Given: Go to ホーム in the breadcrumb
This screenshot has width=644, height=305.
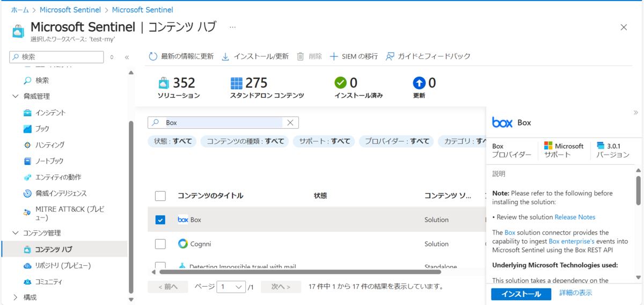Looking at the screenshot, I should (20, 10).
